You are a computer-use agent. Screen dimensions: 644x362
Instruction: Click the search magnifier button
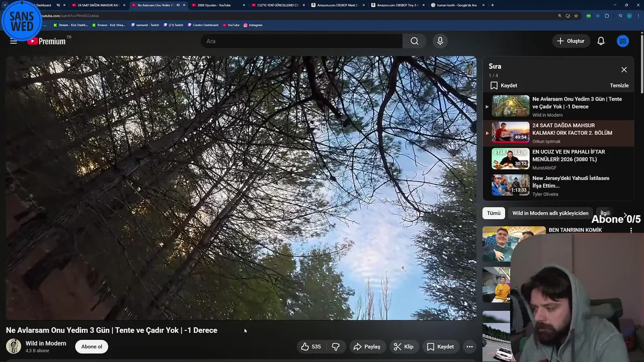pos(414,41)
